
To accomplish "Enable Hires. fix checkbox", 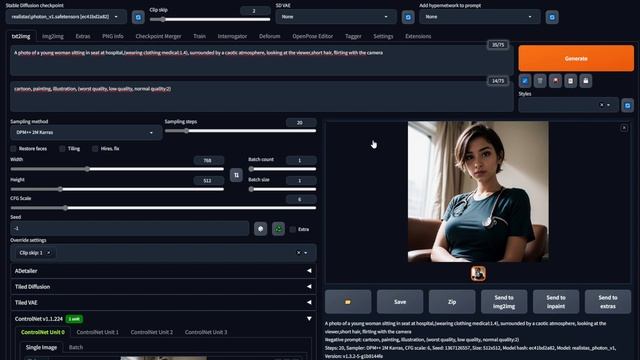I will click(95, 149).
